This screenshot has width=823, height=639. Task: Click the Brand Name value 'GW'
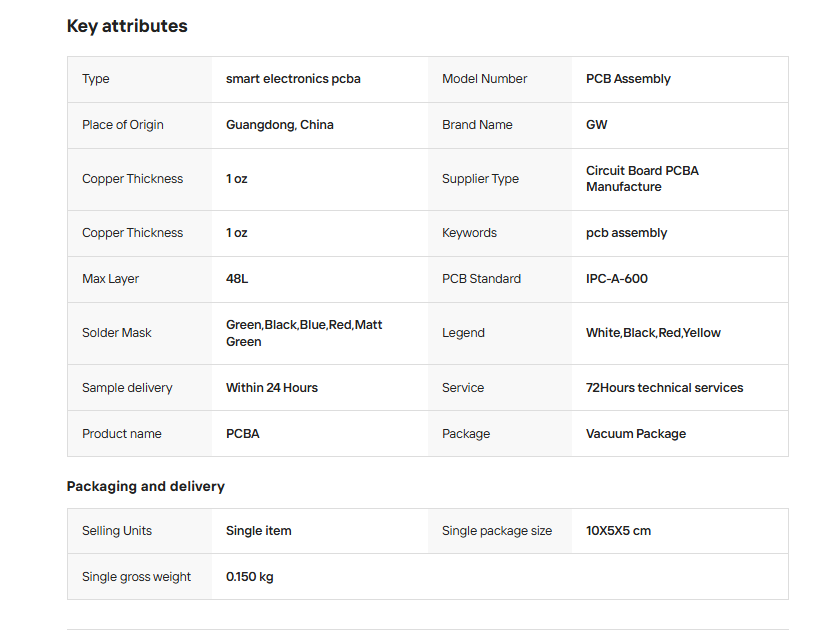[596, 125]
